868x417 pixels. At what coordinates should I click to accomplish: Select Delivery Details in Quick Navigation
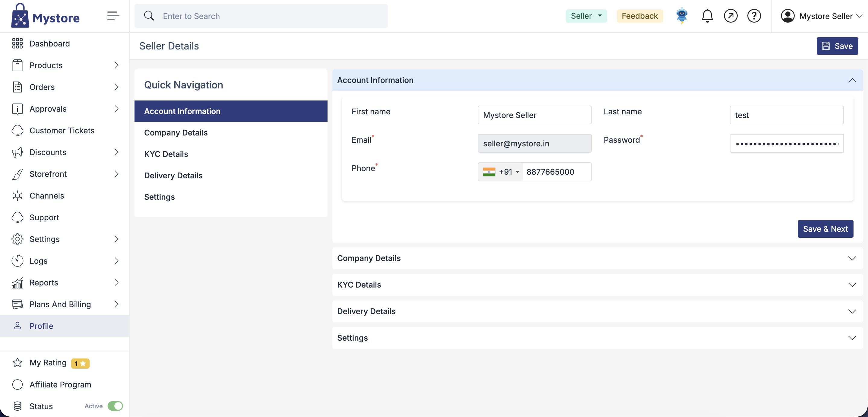tap(173, 175)
